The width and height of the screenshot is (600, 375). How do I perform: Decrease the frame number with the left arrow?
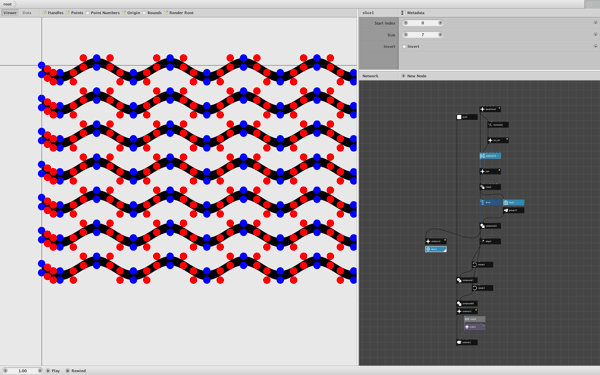pyautogui.click(x=5, y=370)
